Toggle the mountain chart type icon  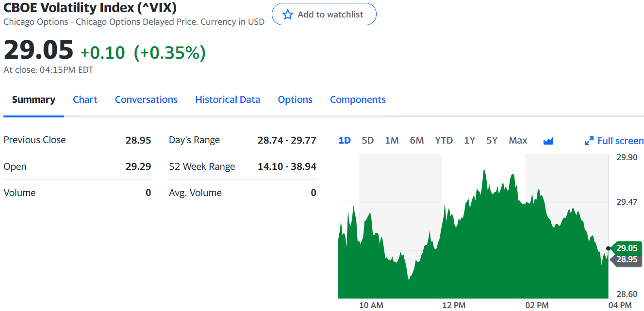[548, 141]
